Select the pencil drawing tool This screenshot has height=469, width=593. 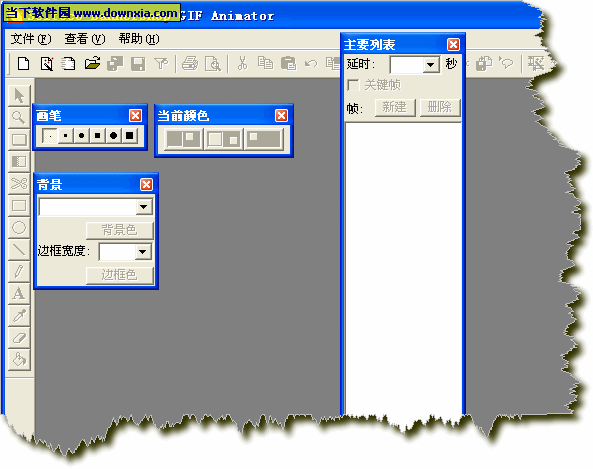(x=19, y=272)
